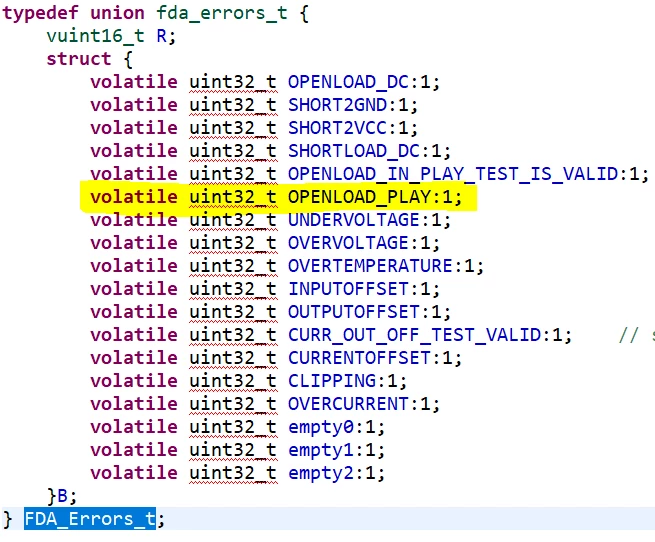
Task: Click the INPUTOFFSET field name
Action: point(348,289)
